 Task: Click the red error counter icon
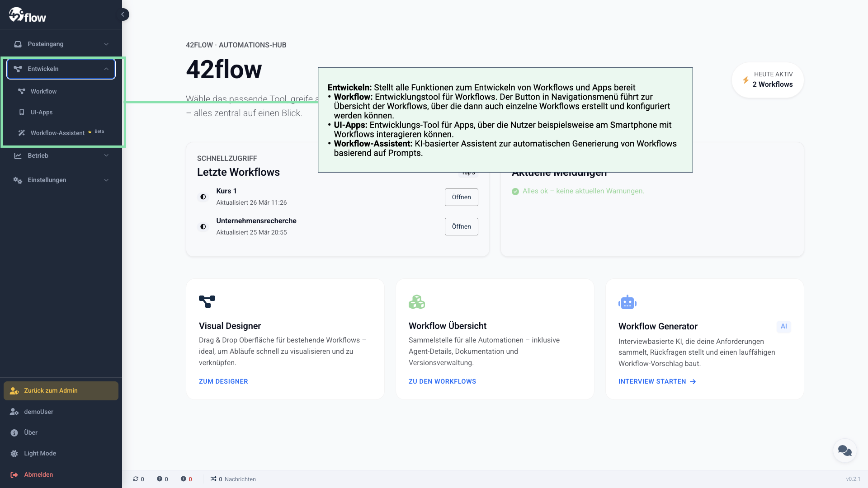(x=184, y=479)
